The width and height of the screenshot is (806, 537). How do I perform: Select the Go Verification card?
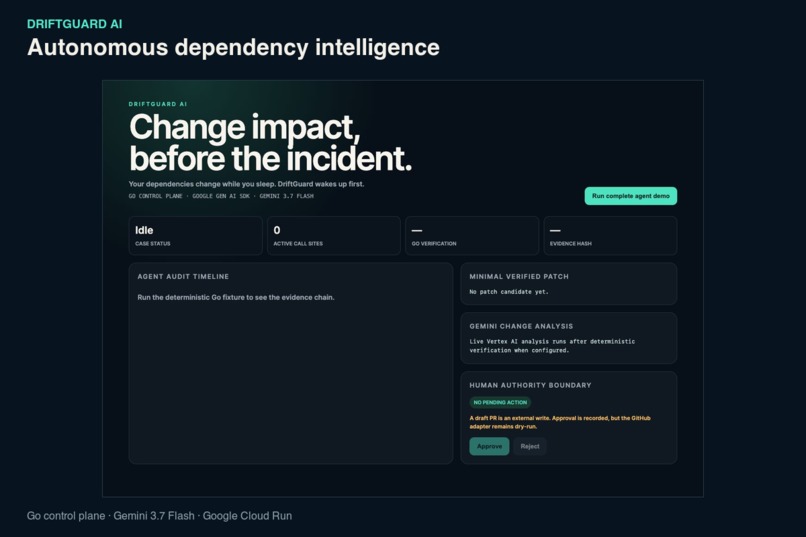(x=472, y=236)
